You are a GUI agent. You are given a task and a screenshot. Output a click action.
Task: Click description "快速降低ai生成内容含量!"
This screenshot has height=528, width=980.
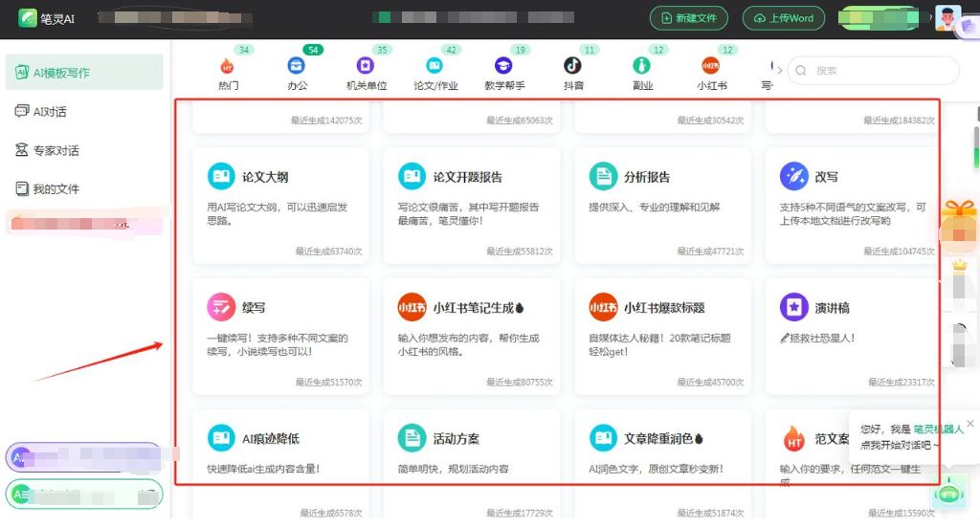tap(263, 469)
